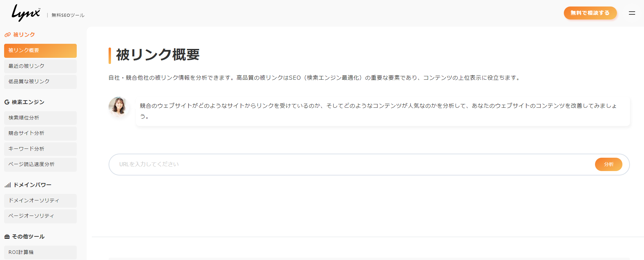This screenshot has height=260, width=644.
Task: Click the chain link icon beside 被リンク
Action: click(x=7, y=35)
